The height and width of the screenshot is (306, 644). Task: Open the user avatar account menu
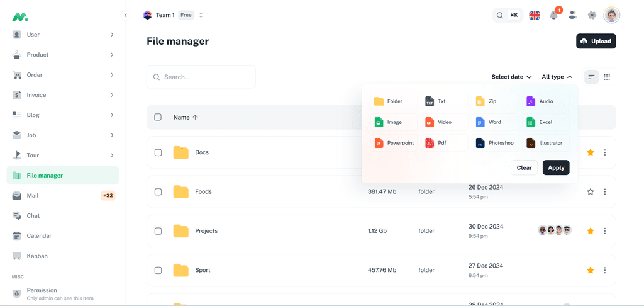pos(611,15)
